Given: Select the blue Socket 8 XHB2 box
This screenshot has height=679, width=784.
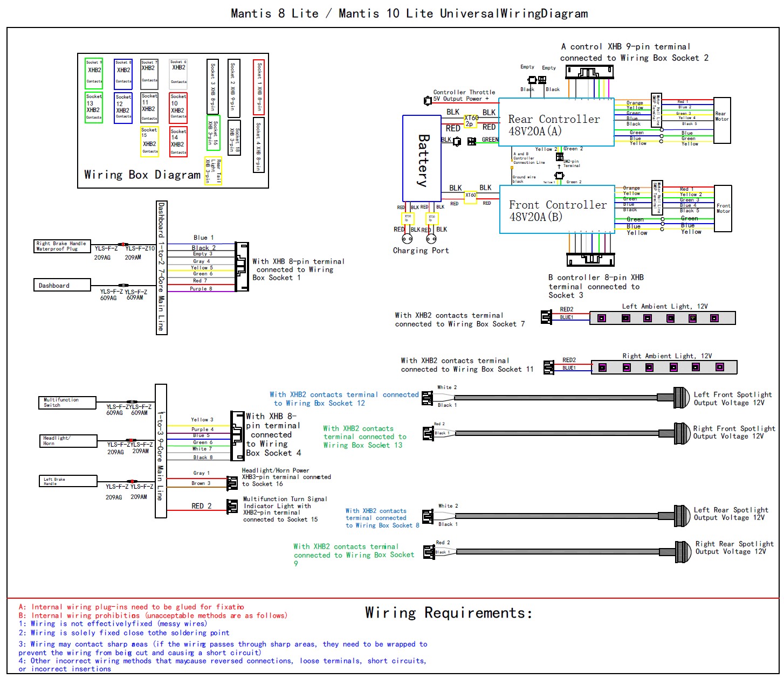Looking at the screenshot, I should [x=123, y=74].
